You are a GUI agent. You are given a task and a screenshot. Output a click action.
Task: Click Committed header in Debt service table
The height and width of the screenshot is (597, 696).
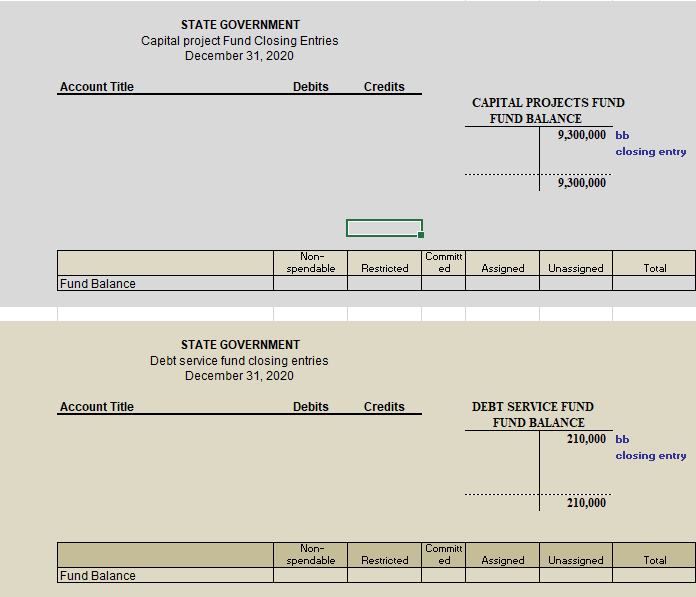443,555
